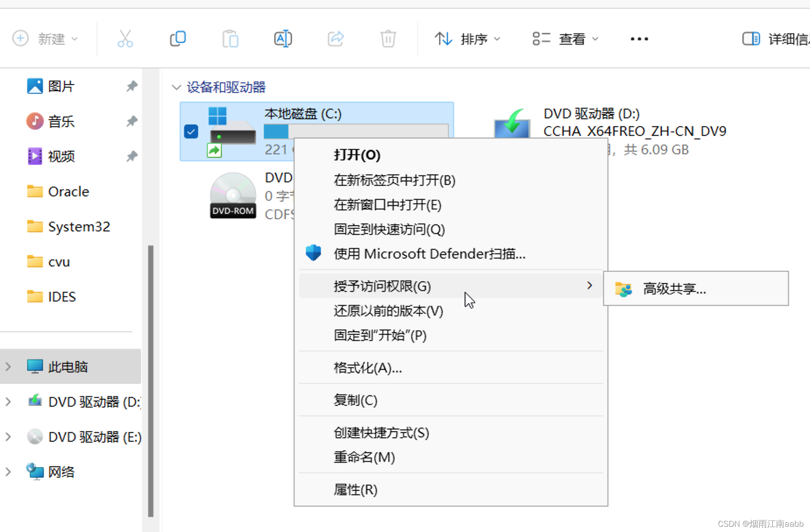Uncheck the 本地磁盘 (C:) selection checkbox
Image resolution: width=810 pixels, height=532 pixels.
coord(191,131)
